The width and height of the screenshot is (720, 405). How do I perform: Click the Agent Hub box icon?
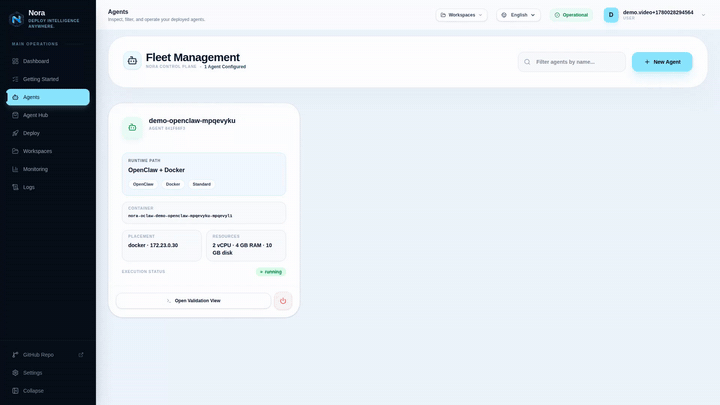point(15,115)
